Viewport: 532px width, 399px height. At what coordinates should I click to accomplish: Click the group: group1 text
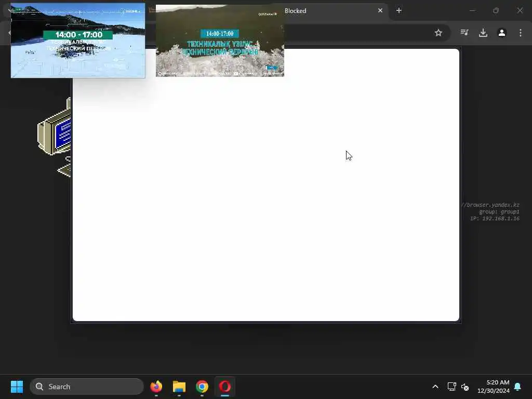click(x=499, y=212)
